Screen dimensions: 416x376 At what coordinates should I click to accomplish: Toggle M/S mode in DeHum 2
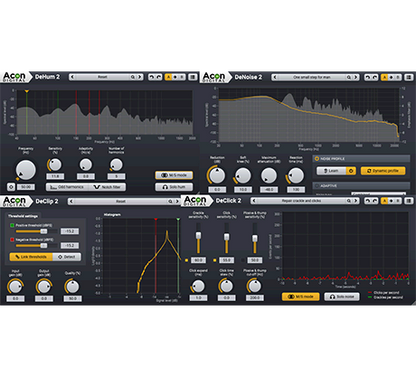[x=174, y=175]
